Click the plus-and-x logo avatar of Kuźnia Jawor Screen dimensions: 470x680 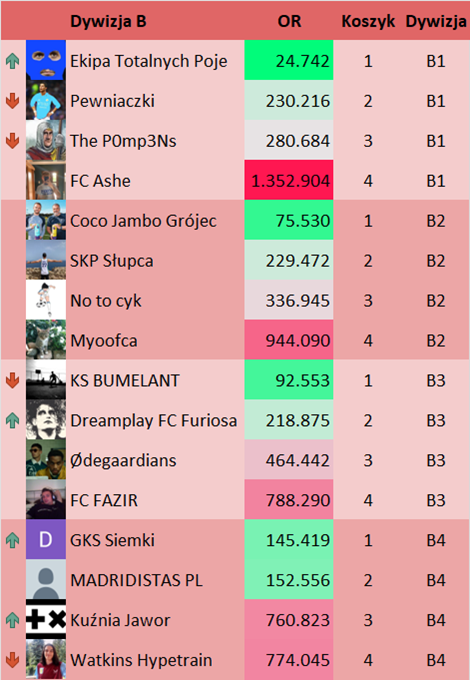click(x=46, y=619)
